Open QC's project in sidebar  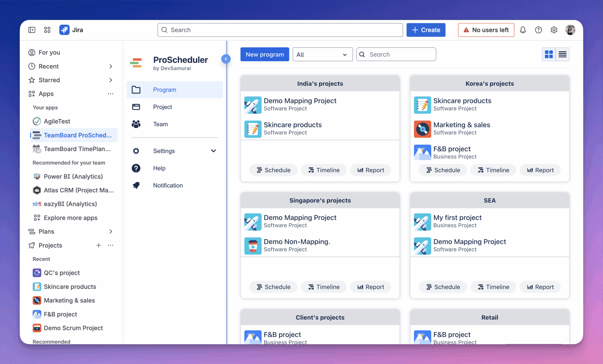74,273
